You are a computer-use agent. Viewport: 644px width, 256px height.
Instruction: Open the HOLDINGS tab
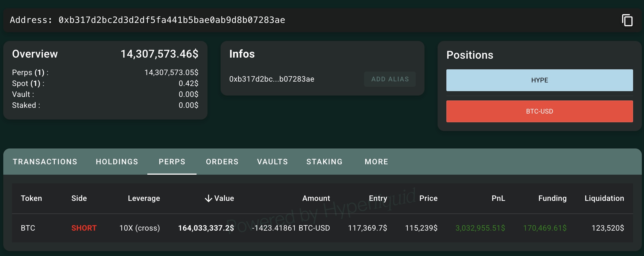[x=117, y=162]
